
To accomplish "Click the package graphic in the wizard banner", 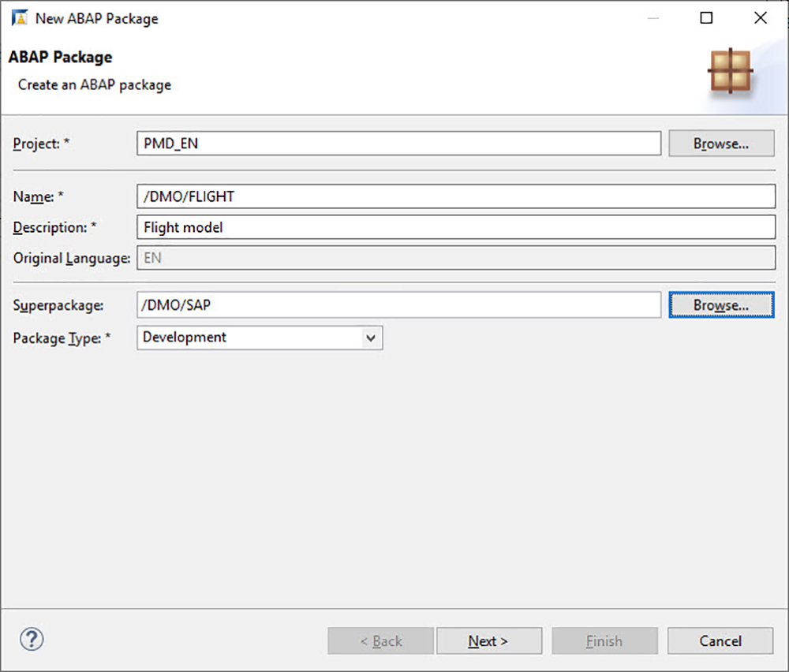I will 730,69.
